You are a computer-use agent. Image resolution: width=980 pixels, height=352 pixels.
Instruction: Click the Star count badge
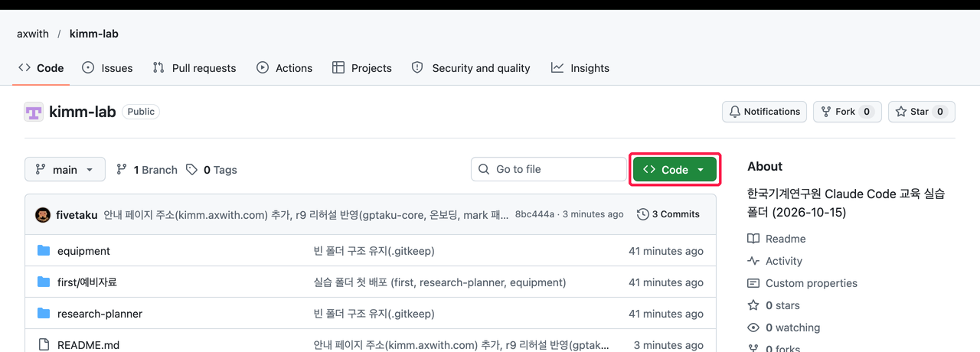(x=940, y=112)
